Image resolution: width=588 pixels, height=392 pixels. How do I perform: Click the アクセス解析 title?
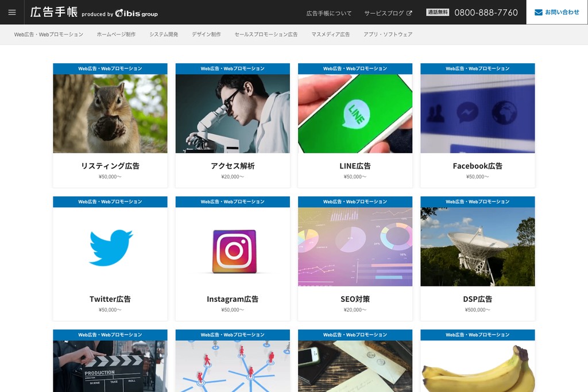(x=233, y=166)
